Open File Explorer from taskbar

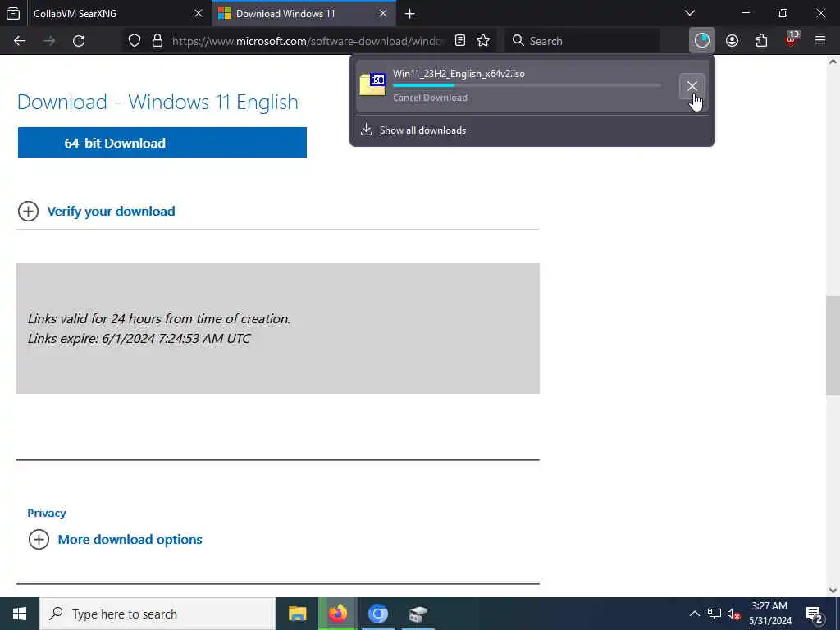pos(297,614)
